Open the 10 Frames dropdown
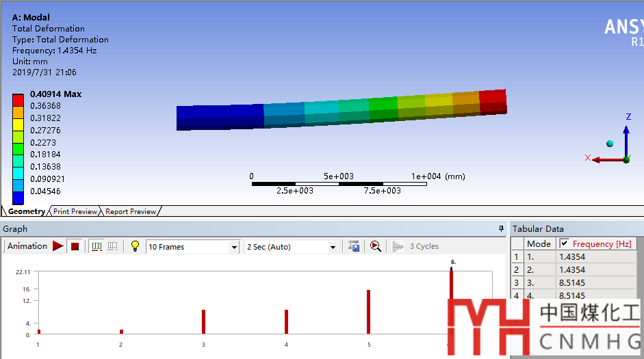Screen dimensions: 644x359 tap(234, 247)
